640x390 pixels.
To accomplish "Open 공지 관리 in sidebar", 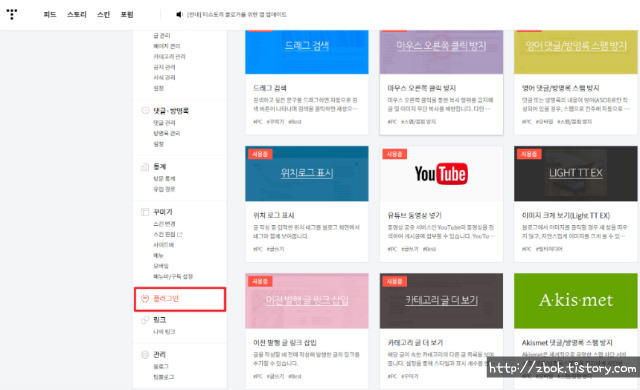I will pos(164,67).
